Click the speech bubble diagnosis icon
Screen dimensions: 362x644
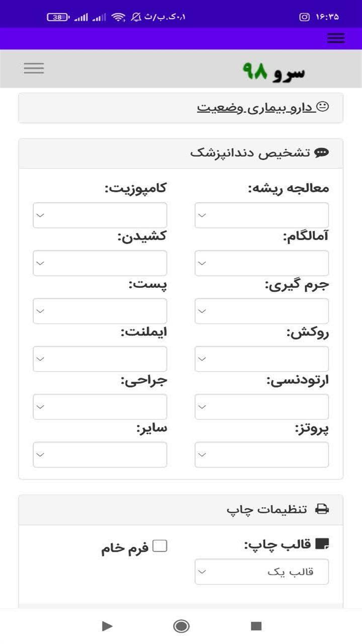coord(322,153)
